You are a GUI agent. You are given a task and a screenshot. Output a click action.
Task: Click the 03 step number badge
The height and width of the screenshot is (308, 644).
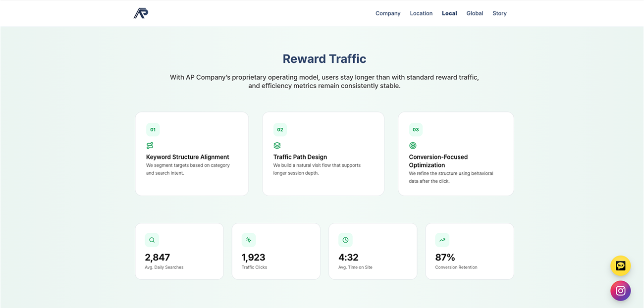416,130
